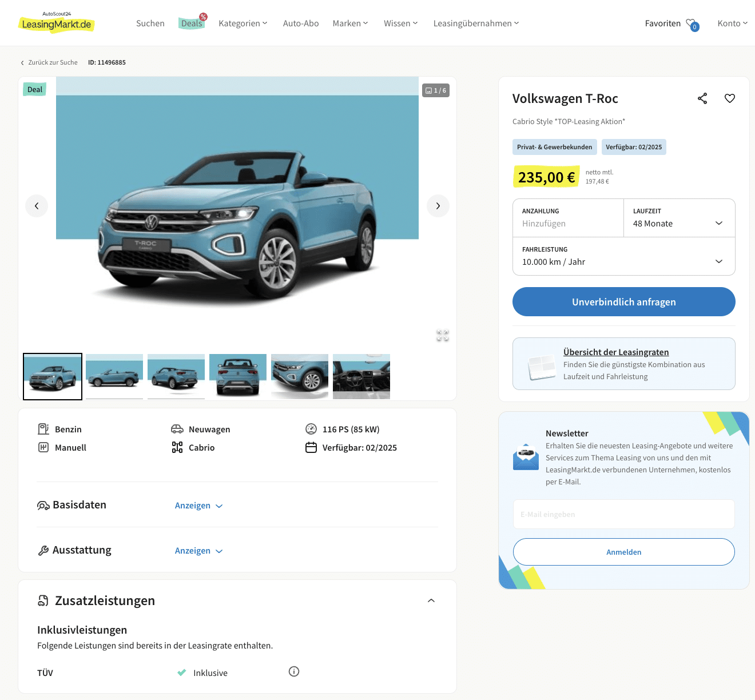Show next car image
755x700 pixels.
(438, 206)
